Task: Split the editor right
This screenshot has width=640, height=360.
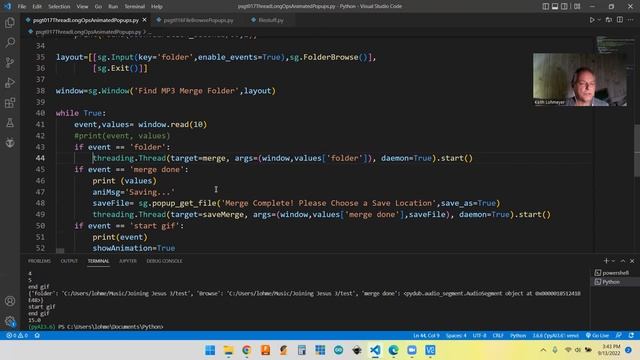Action: click(620, 20)
